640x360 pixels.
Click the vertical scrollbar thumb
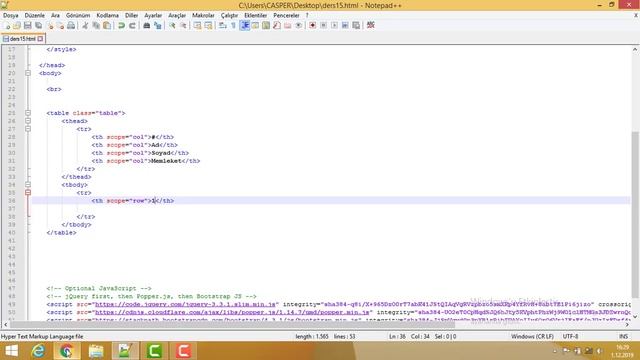coord(635,214)
